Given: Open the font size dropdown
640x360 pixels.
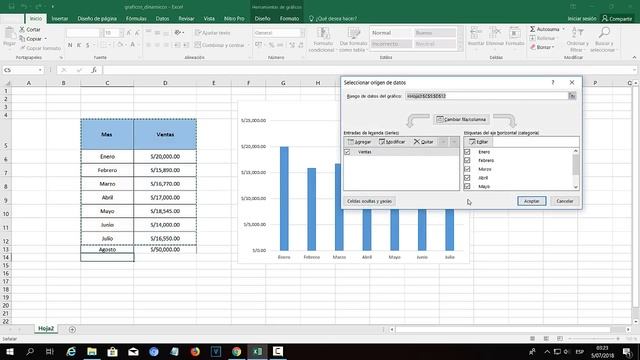Looking at the screenshot, I should click(x=121, y=33).
